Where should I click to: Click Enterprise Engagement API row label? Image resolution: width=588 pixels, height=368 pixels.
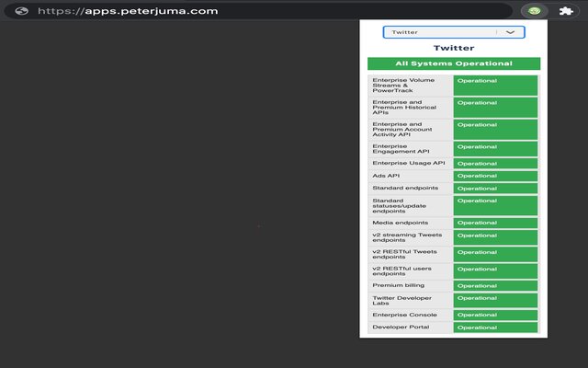click(x=410, y=148)
